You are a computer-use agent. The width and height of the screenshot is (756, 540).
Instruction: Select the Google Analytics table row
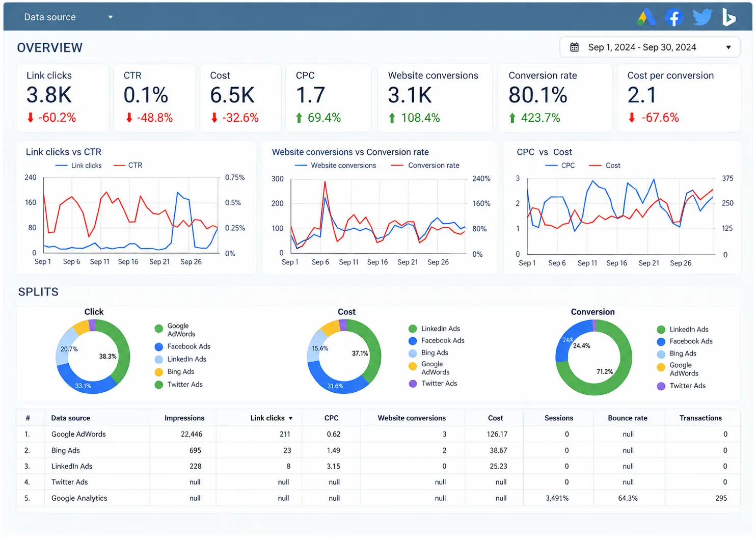point(378,499)
